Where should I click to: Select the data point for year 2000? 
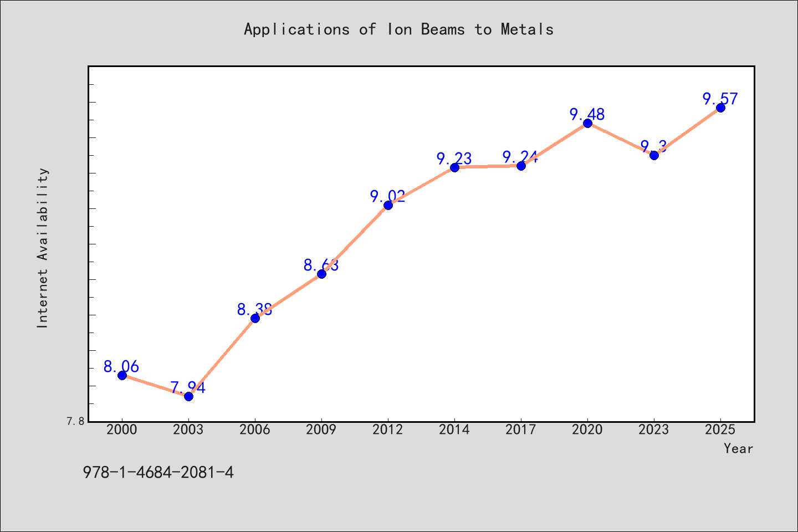[122, 375]
